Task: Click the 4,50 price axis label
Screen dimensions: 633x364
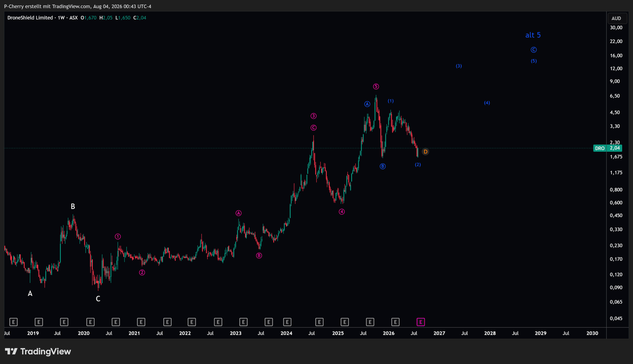Action: tap(615, 113)
